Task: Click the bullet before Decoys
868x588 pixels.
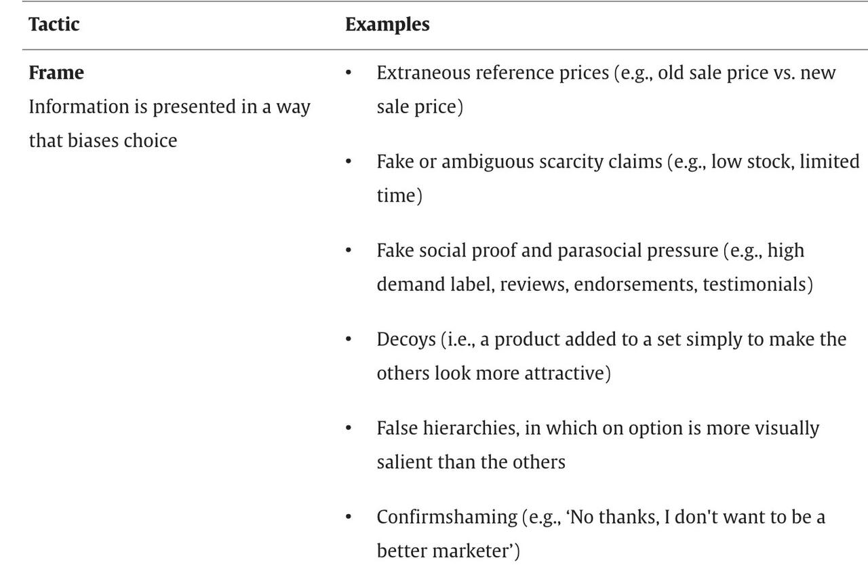Action: tap(349, 339)
